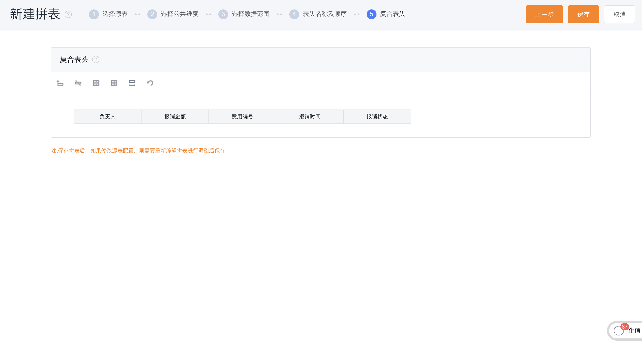Click the split cells grid icon
The width and height of the screenshot is (642, 364).
click(114, 83)
